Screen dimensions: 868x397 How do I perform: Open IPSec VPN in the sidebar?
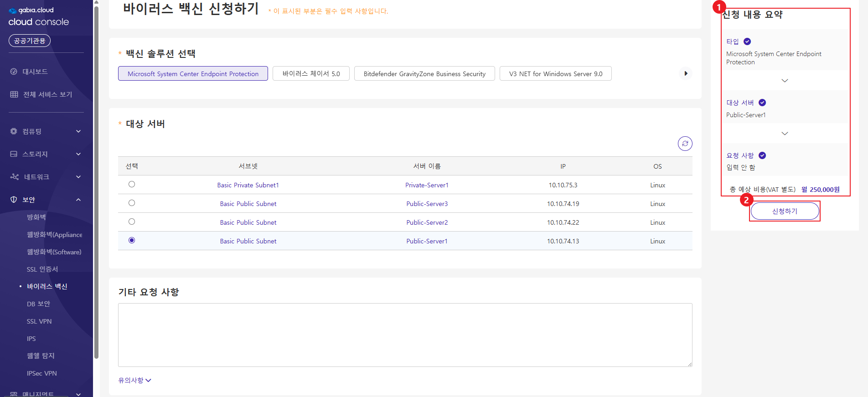pos(42,373)
